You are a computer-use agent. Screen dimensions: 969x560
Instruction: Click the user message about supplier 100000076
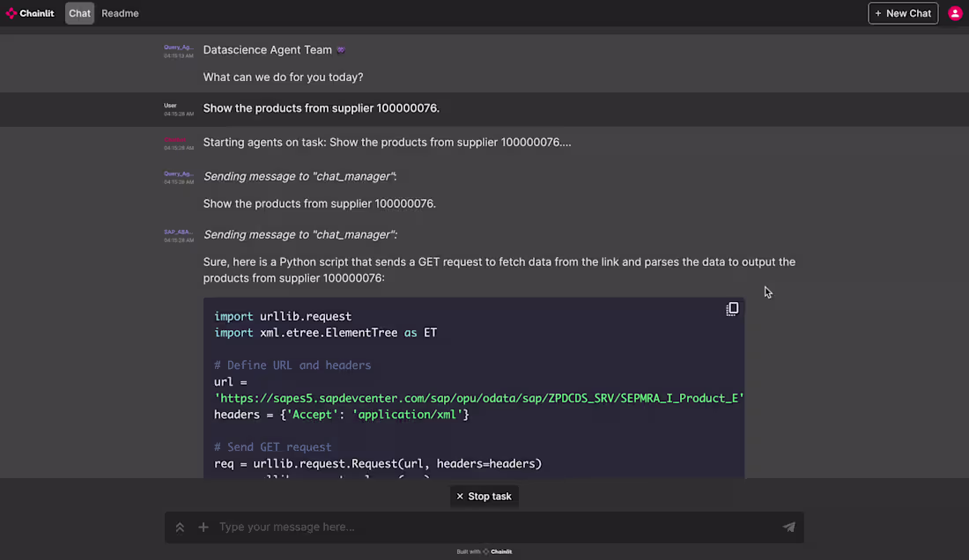click(321, 108)
